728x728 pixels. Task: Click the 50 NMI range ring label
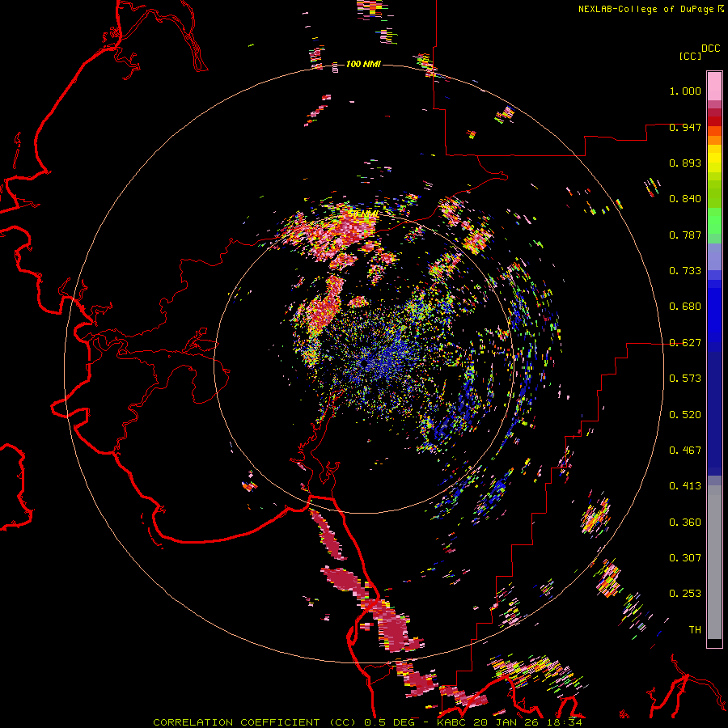tap(363, 214)
